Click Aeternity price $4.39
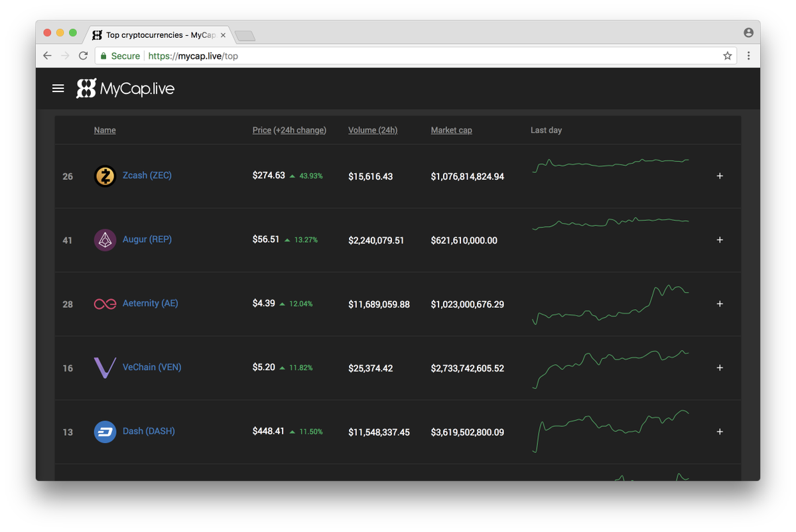The width and height of the screenshot is (796, 532). [263, 303]
